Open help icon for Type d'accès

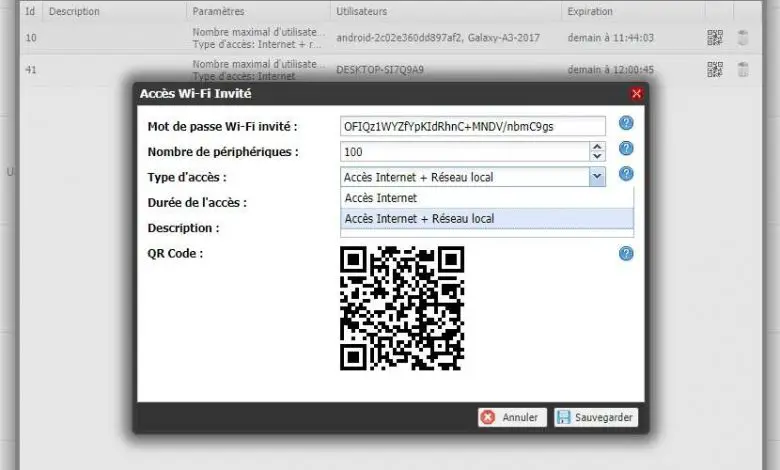(x=626, y=174)
